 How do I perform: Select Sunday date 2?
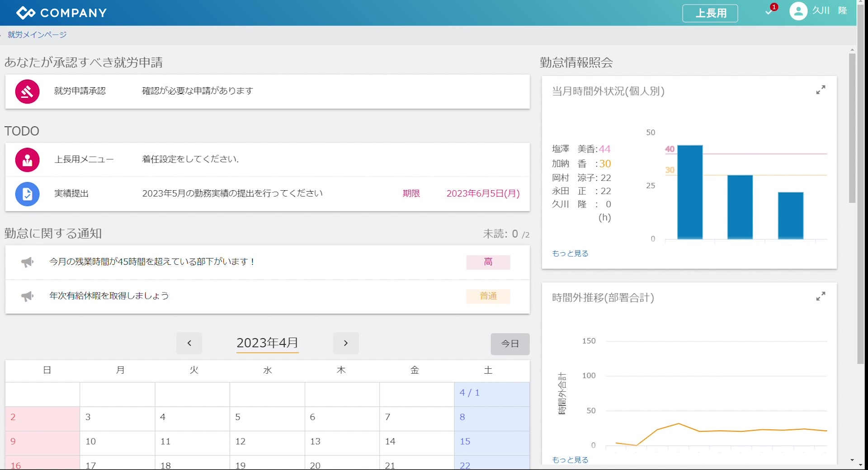pos(42,419)
